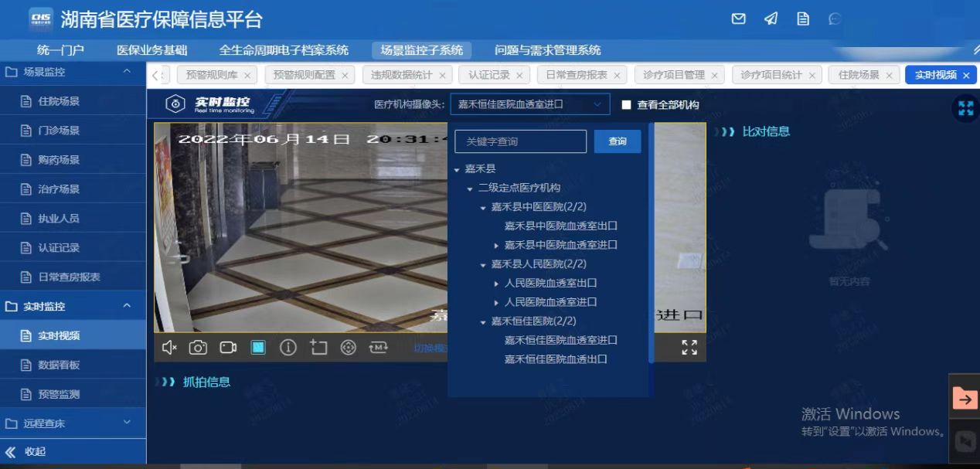Screen dimensions: 980x469
Task: Open the 医疗机构摄像头 dropdown
Action: point(529,104)
